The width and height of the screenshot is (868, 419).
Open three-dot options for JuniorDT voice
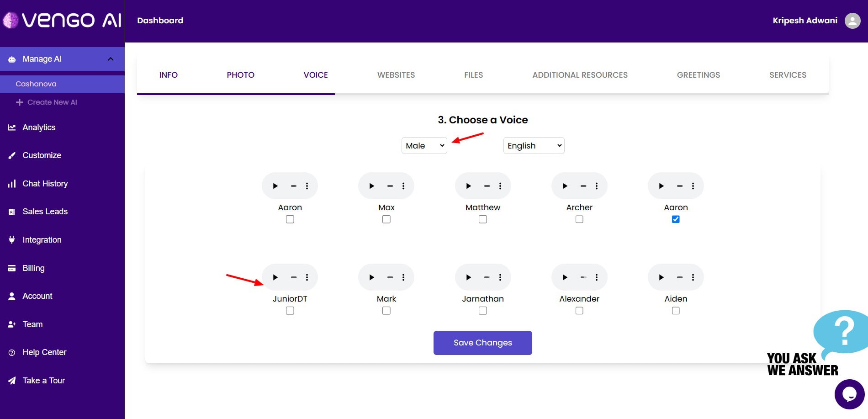[x=307, y=277]
